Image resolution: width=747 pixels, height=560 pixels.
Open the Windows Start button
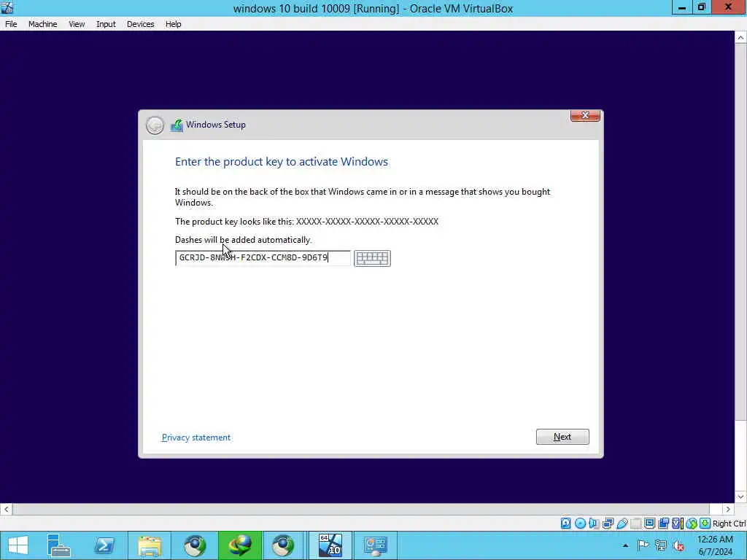pos(18,545)
